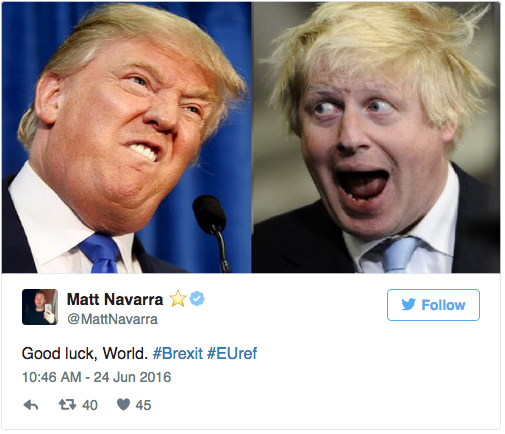Image resolution: width=505 pixels, height=434 pixels.
Task: Open the right photo of open-mouthed man
Action: tap(376, 137)
